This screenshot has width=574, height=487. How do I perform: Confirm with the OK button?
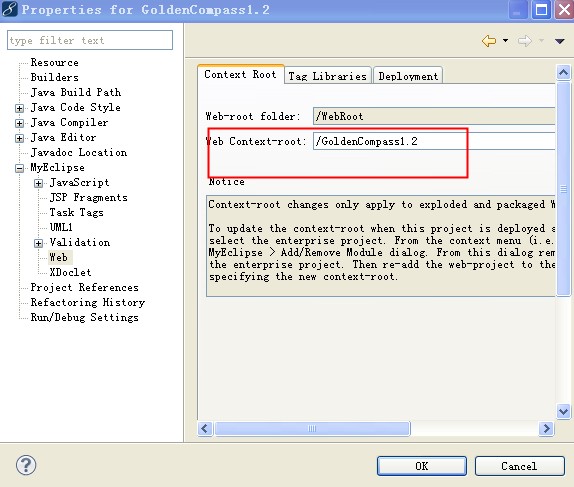coord(422,466)
